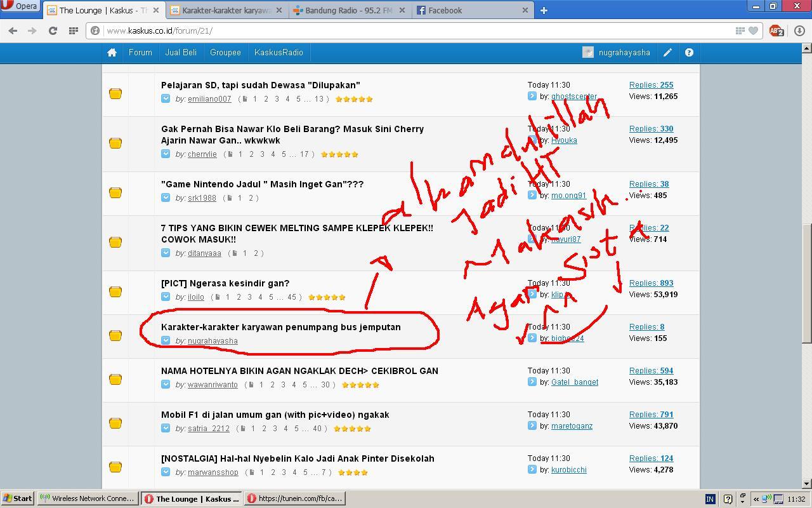This screenshot has height=508, width=812.
Task: Open thread Pelajaran SD, tapi sudah Dewasa
Action: pos(261,85)
